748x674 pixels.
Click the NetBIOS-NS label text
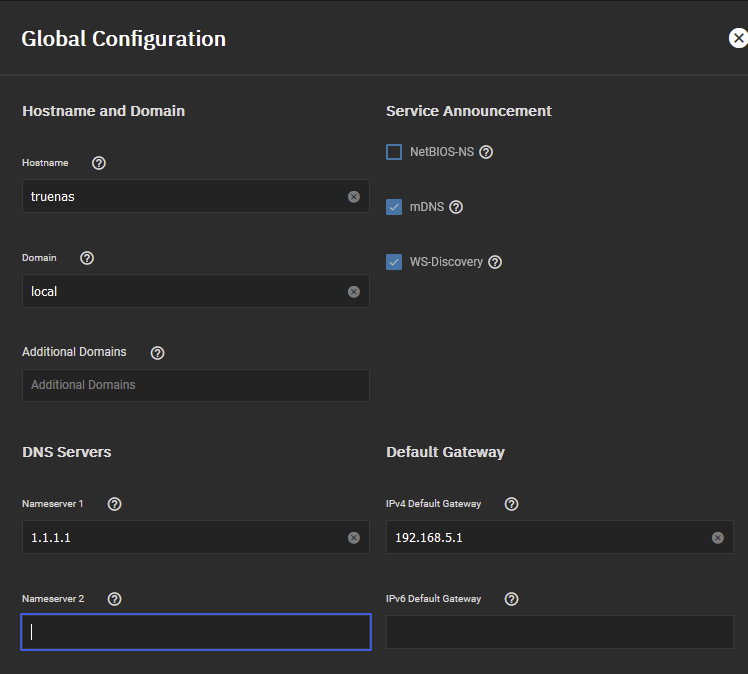pyautogui.click(x=442, y=152)
